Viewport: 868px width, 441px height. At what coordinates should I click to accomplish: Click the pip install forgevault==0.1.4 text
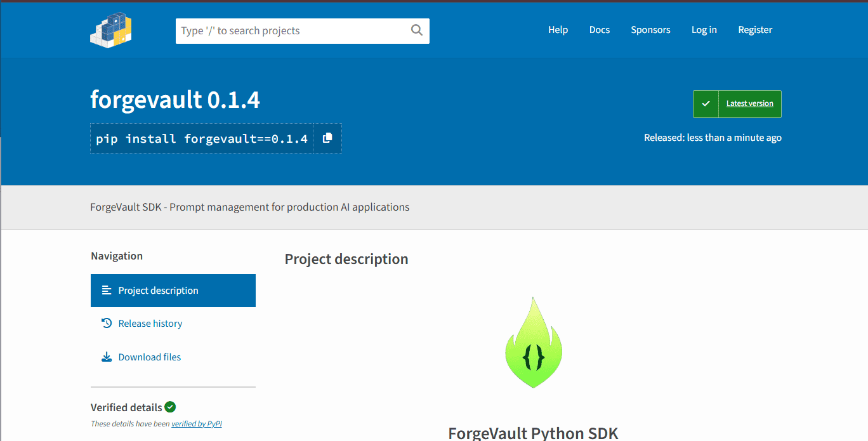point(202,138)
